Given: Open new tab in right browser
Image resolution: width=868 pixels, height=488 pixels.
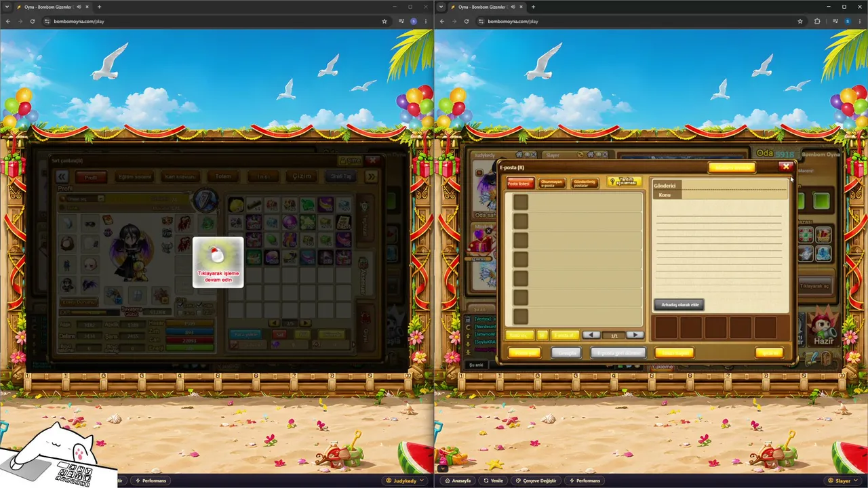Looking at the screenshot, I should point(533,7).
